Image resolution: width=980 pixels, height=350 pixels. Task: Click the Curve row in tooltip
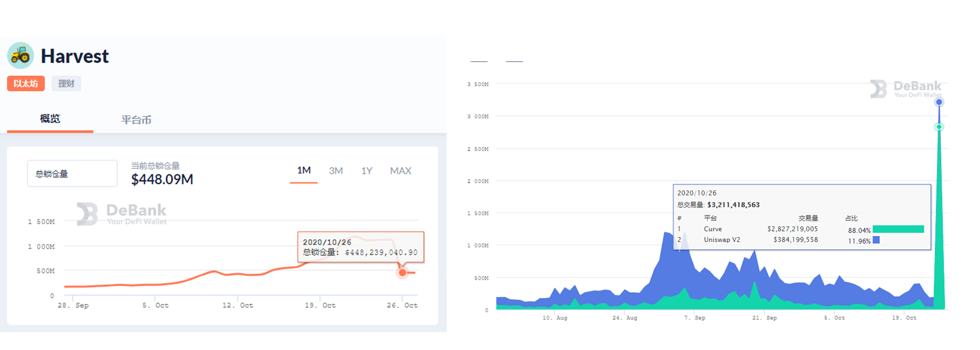tap(800, 229)
